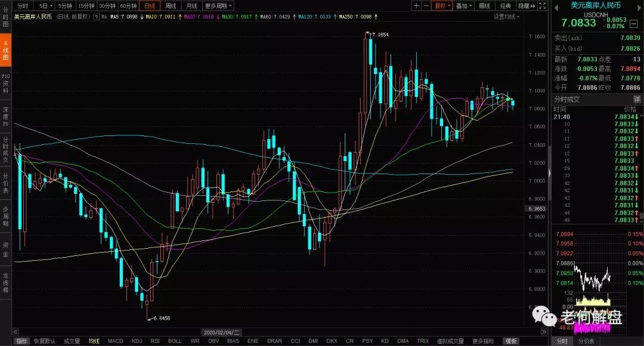Image resolution: width=644 pixels, height=346 pixels.
Task: Switch to 分时 period tab
Action: click(x=23, y=6)
